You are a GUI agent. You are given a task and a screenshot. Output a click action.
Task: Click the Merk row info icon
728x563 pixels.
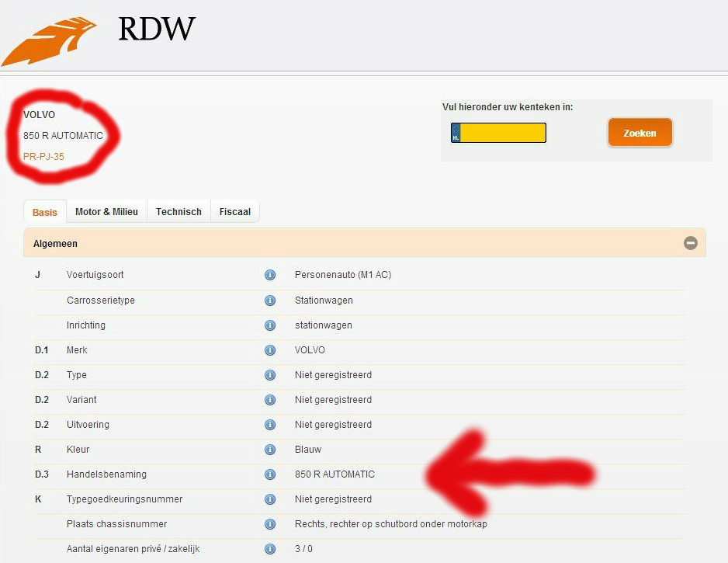(x=270, y=350)
